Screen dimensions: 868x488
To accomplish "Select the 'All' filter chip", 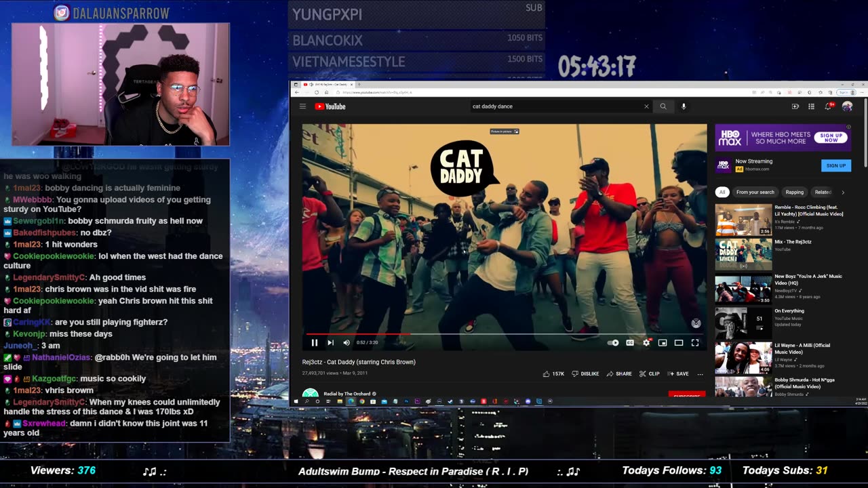I will pyautogui.click(x=722, y=192).
